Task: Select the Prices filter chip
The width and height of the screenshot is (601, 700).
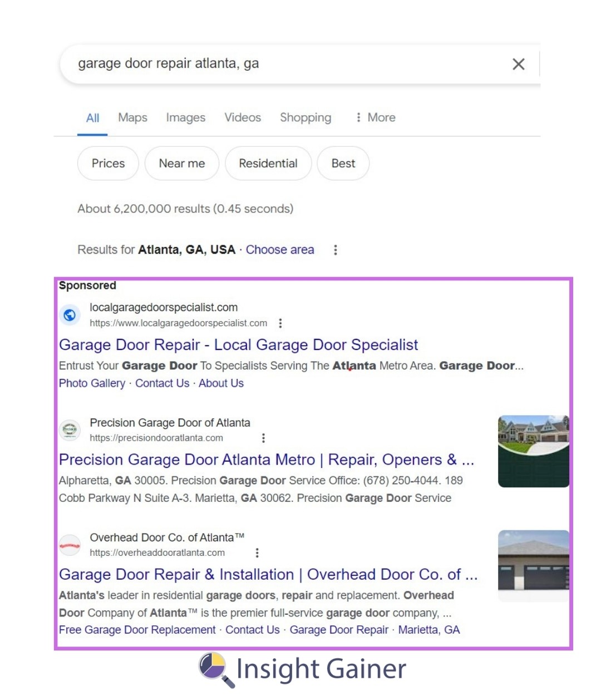Action: [x=108, y=164]
